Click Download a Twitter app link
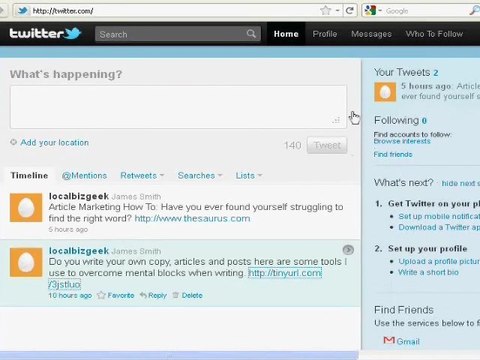This screenshot has width=480, height=360. 439,227
